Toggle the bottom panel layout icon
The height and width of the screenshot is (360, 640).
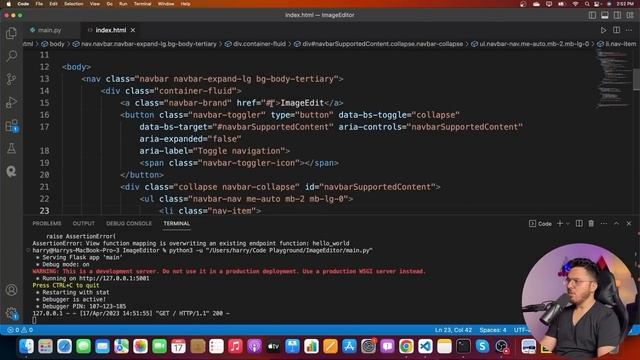coord(605,15)
